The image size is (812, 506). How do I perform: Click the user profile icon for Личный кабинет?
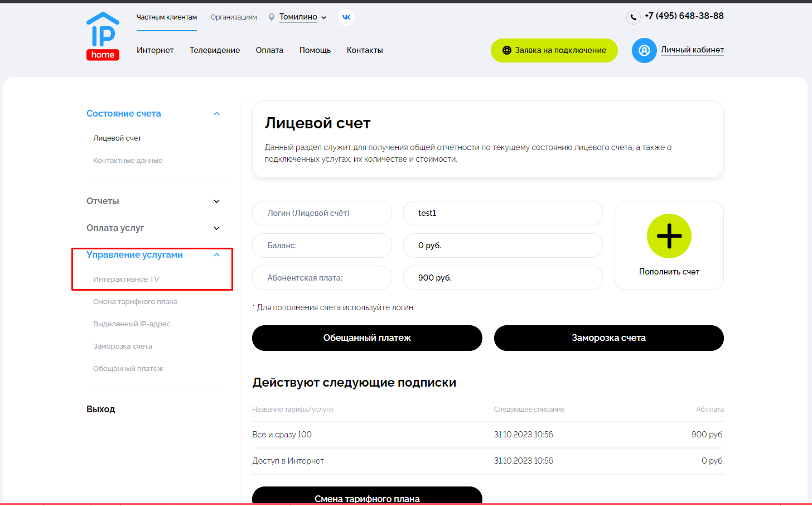coord(644,51)
